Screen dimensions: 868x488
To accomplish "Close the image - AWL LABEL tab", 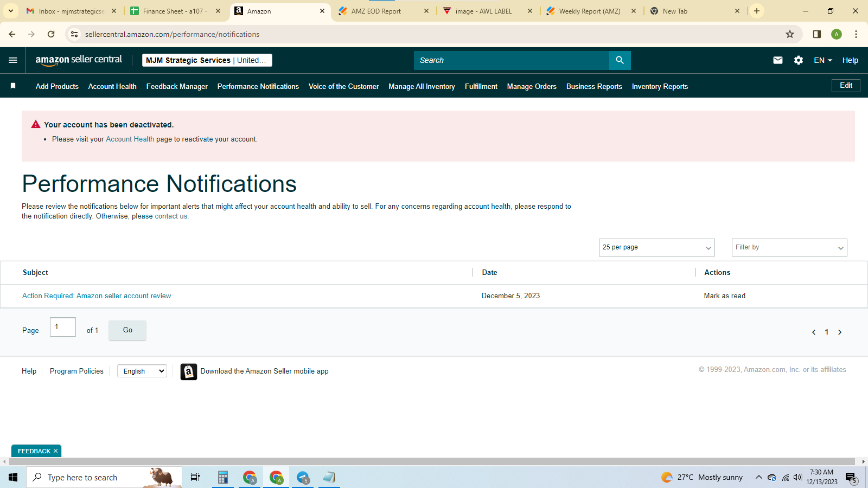I will pyautogui.click(x=530, y=11).
